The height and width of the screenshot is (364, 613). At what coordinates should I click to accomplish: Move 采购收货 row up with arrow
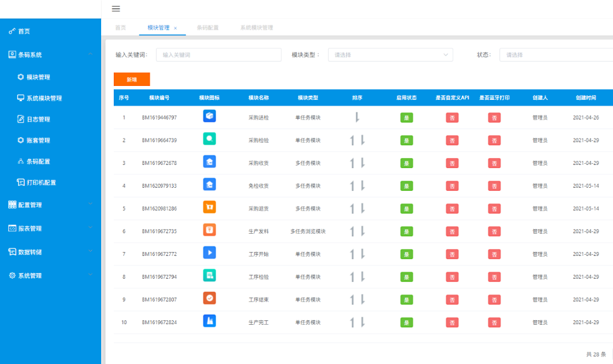(x=352, y=163)
